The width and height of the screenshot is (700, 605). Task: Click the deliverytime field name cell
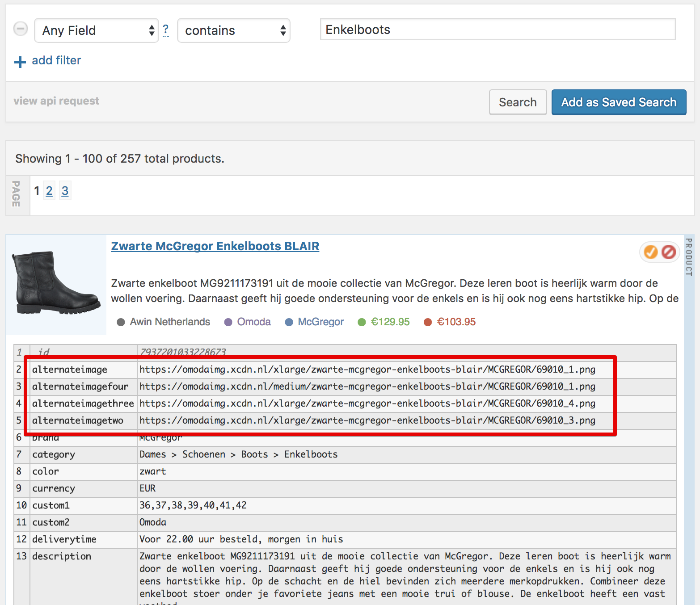[83, 539]
